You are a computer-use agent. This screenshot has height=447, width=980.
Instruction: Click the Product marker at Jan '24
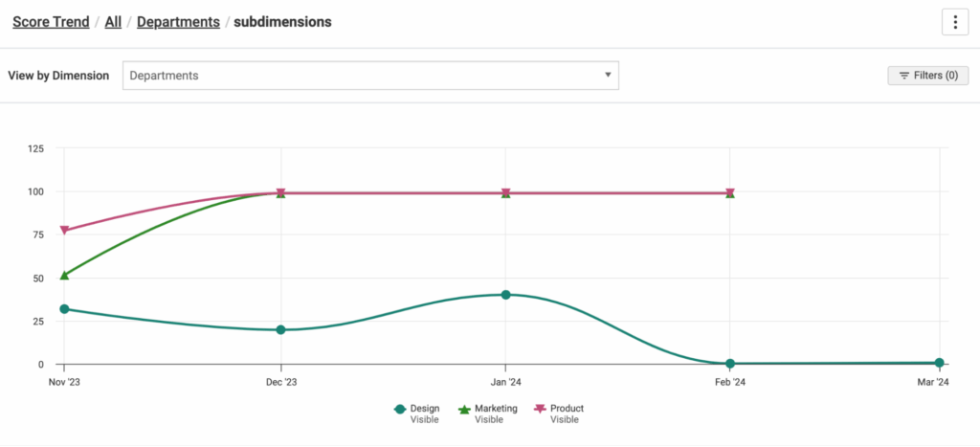point(505,192)
